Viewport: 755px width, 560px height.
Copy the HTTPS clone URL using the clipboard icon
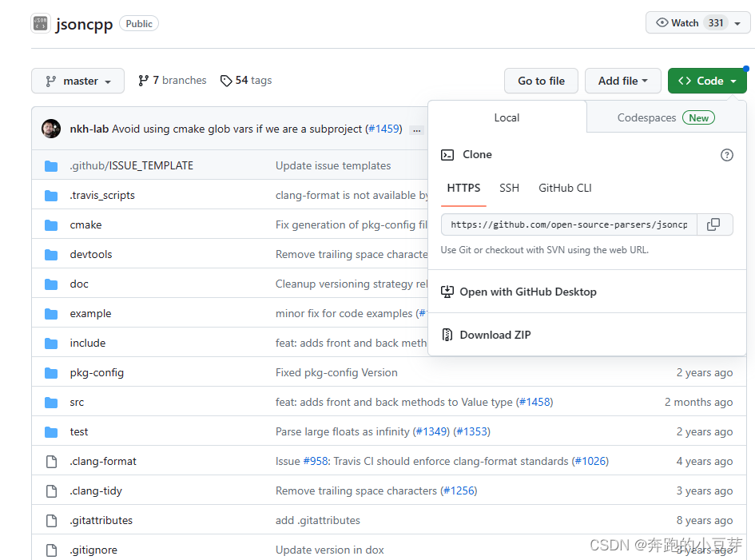[714, 224]
